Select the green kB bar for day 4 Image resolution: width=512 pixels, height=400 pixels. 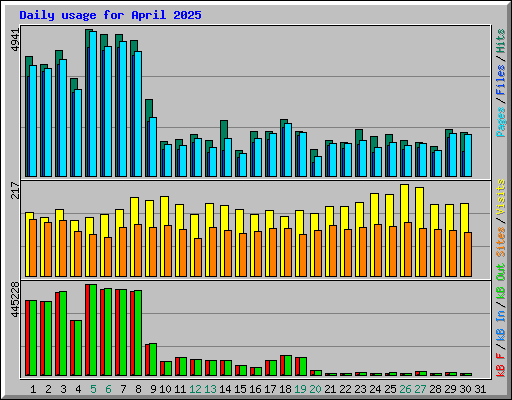(x=78, y=348)
